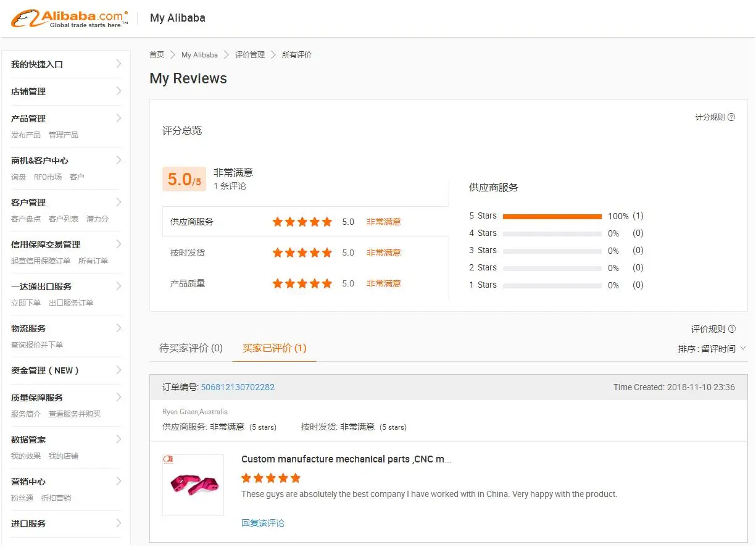Open order number 506812130702282 link
This screenshot has height=547, width=756.
[238, 387]
